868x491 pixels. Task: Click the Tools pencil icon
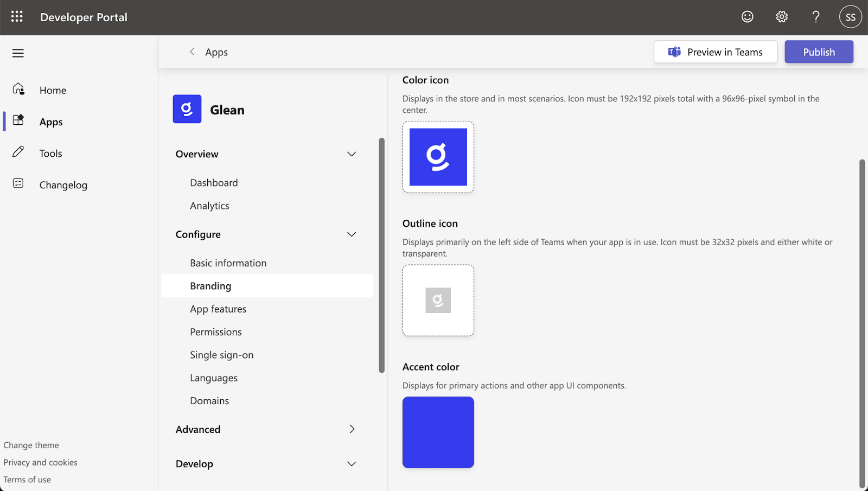click(x=18, y=152)
